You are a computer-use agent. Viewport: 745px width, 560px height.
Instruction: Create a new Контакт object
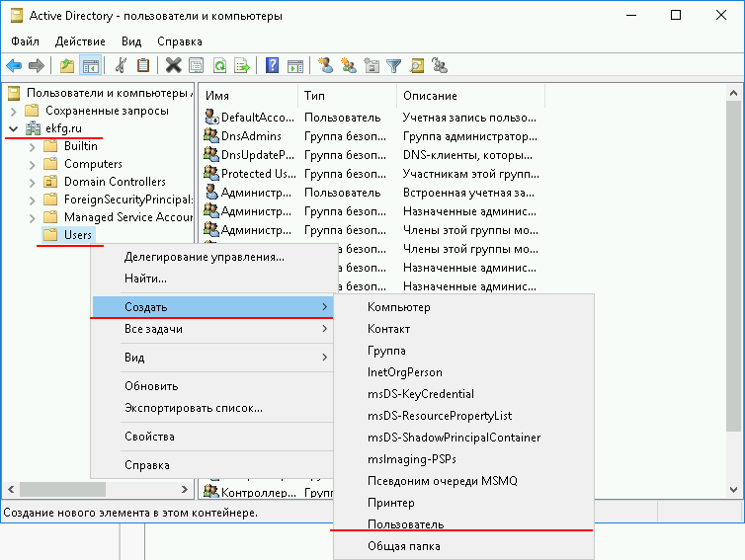(463, 329)
